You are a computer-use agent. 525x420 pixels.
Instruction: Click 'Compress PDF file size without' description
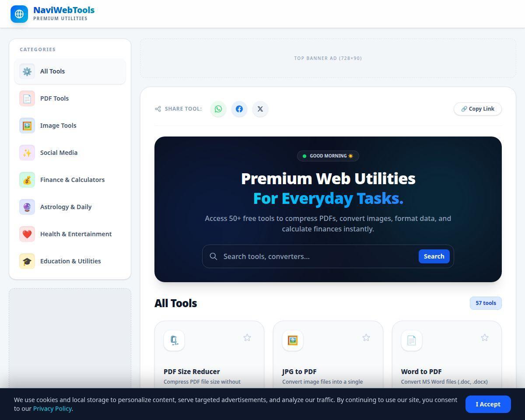click(x=202, y=382)
